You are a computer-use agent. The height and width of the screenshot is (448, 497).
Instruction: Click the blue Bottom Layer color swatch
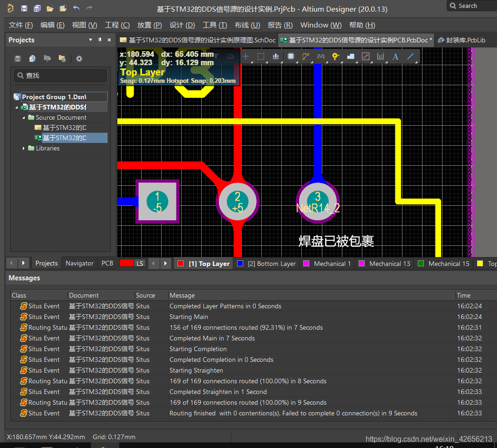(240, 264)
